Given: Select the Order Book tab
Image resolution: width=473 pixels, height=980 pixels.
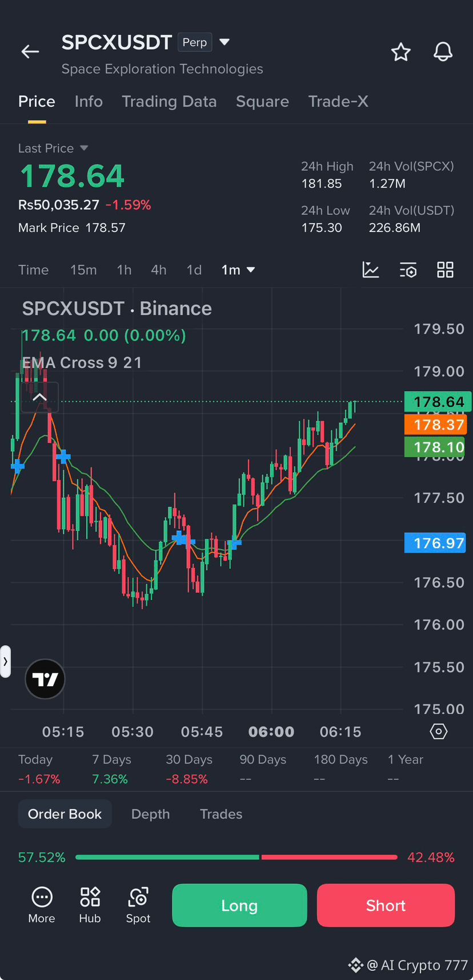Looking at the screenshot, I should tap(65, 814).
